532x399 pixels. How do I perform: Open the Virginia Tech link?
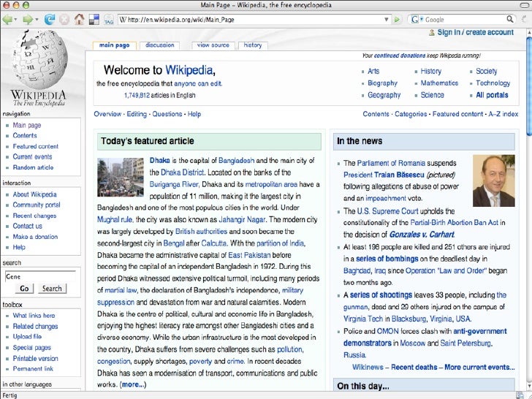363,319
